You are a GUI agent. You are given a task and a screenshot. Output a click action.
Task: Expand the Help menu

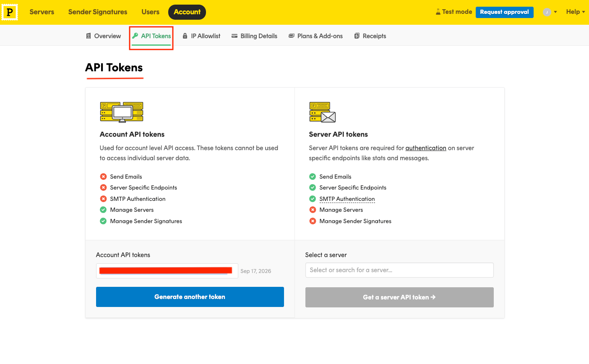576,12
